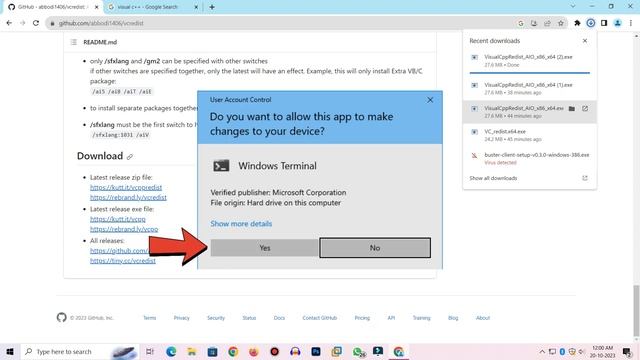Click the GitHub logo in footer
The image size is (640, 360).
(62, 318)
